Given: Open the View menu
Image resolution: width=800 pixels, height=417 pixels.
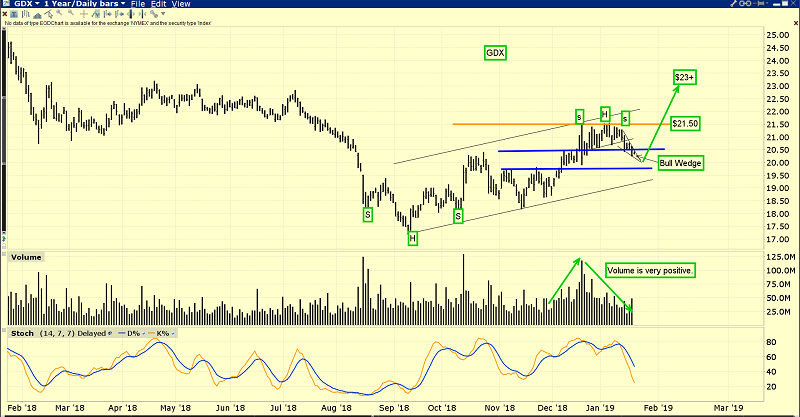Looking at the screenshot, I should 181,4.
